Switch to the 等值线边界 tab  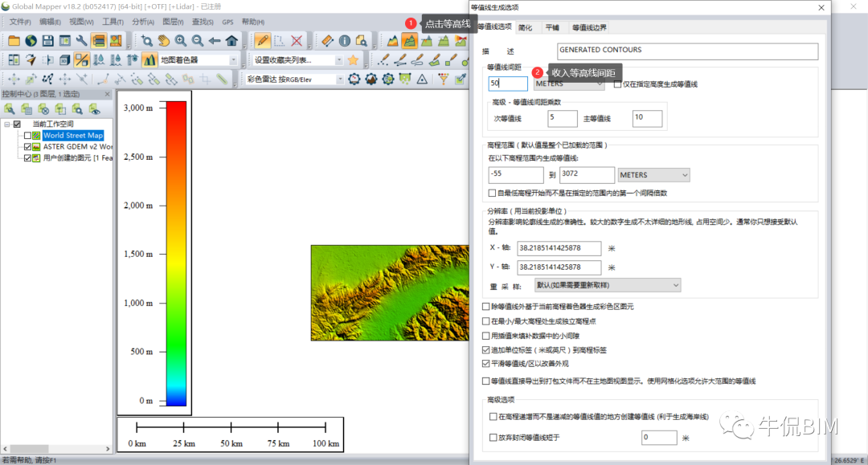[x=589, y=27]
